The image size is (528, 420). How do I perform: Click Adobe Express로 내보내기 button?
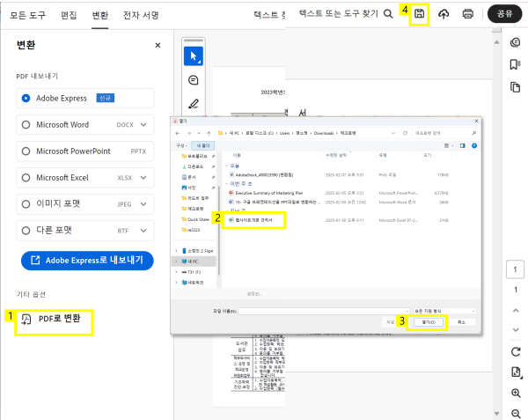pyautogui.click(x=87, y=261)
